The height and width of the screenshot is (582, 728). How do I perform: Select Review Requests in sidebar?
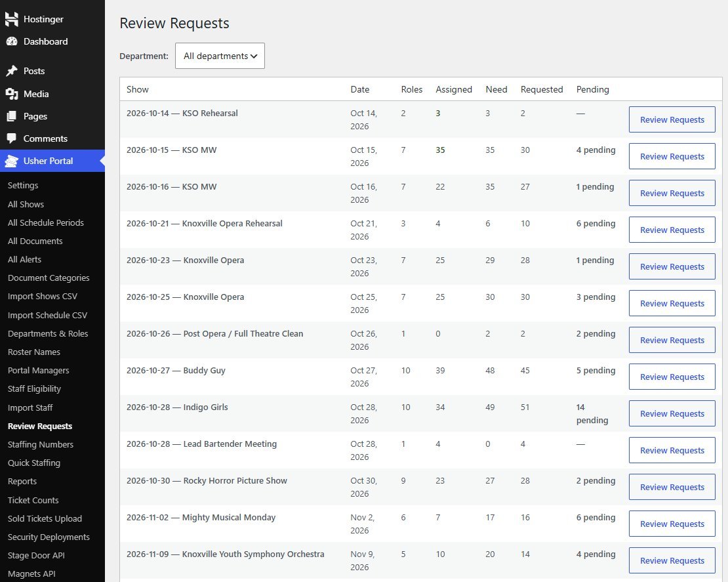pos(40,426)
